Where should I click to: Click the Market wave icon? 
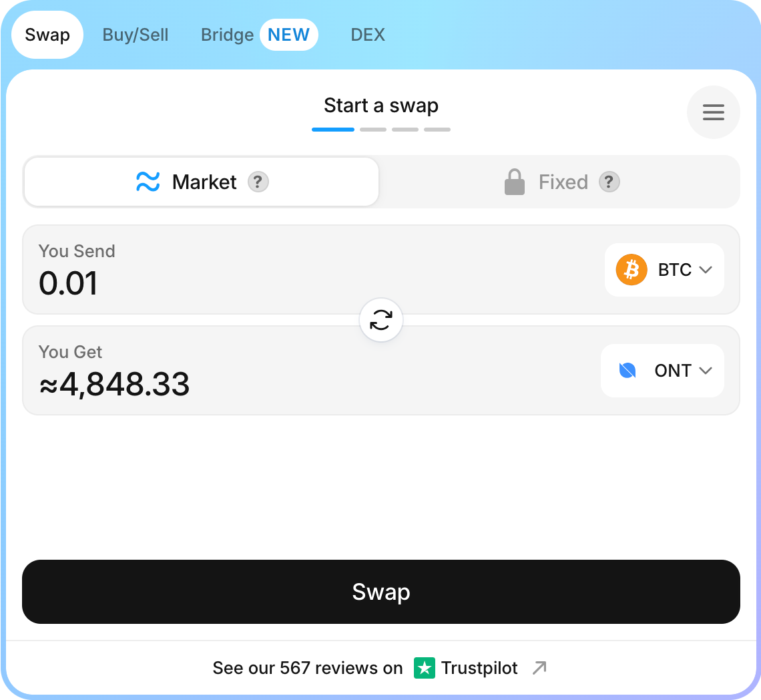(x=148, y=182)
